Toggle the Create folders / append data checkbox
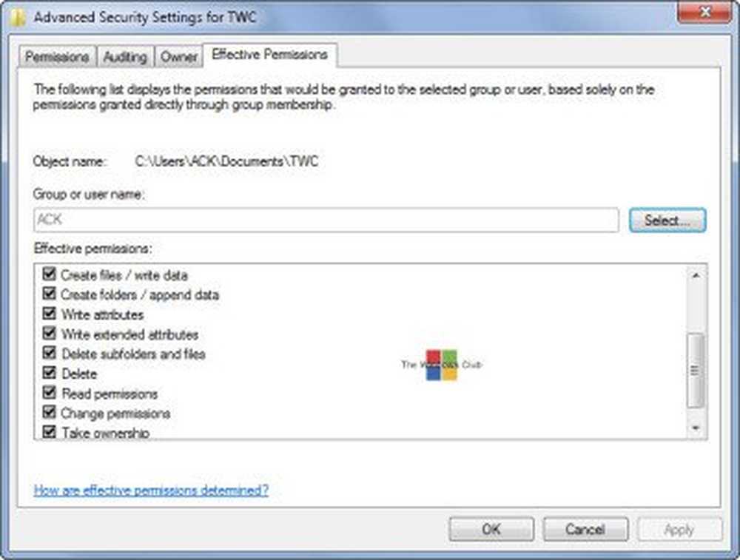The height and width of the screenshot is (560, 740). point(50,294)
